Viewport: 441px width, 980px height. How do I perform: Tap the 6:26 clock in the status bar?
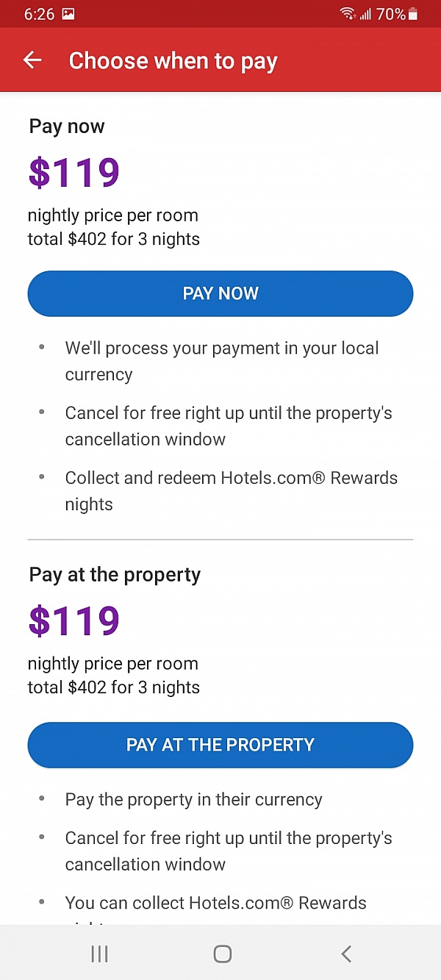[x=37, y=13]
